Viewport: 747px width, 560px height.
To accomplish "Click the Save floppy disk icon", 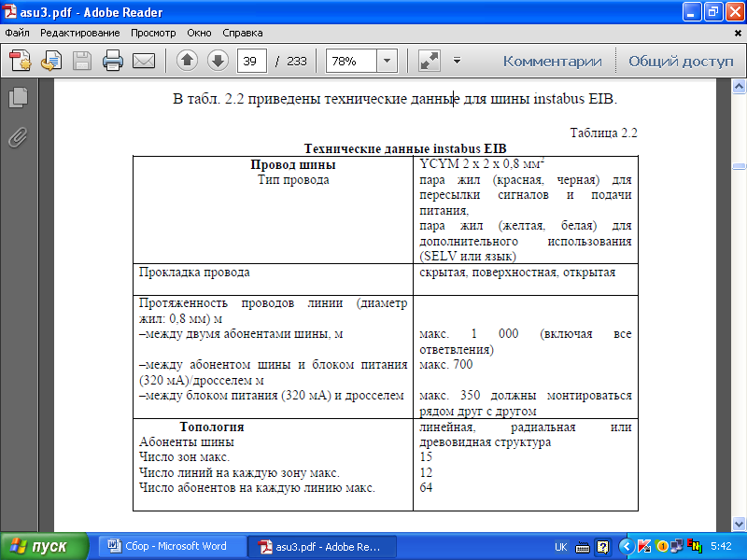I will (x=82, y=61).
